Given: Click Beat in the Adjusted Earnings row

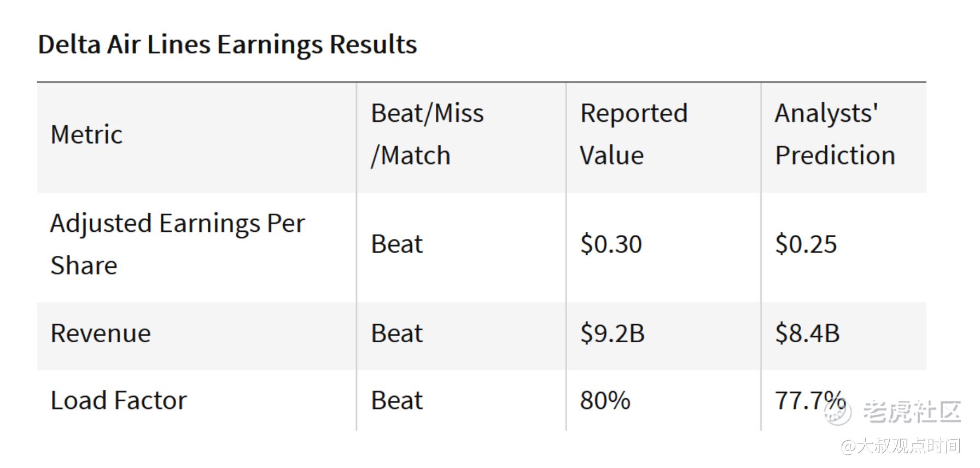Looking at the screenshot, I should pos(396,244).
